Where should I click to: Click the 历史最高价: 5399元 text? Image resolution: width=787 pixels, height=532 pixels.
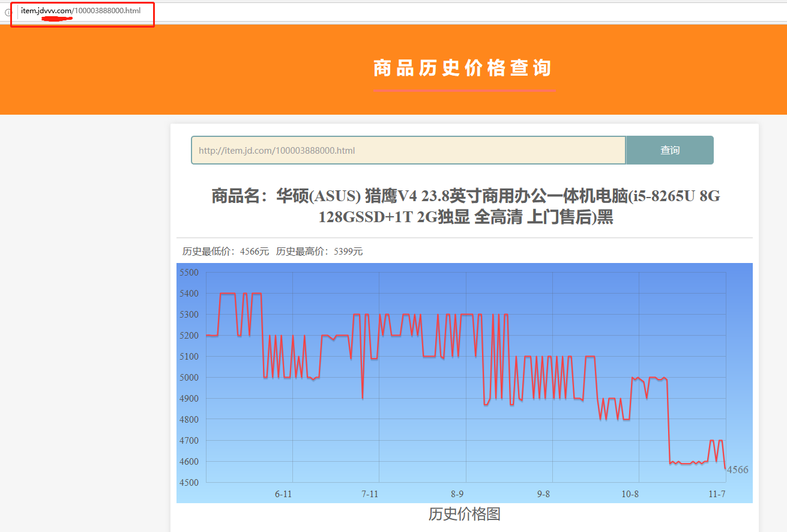(x=319, y=252)
